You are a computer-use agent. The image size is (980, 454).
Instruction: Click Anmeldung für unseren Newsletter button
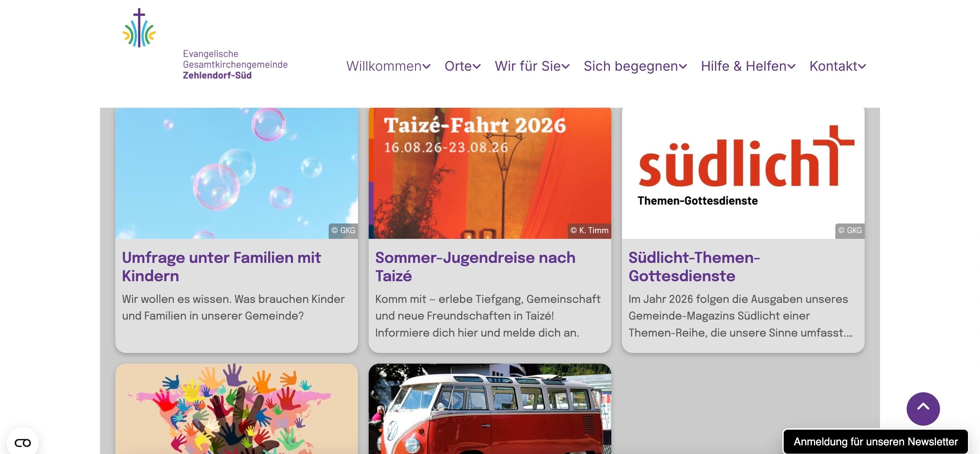[875, 441]
